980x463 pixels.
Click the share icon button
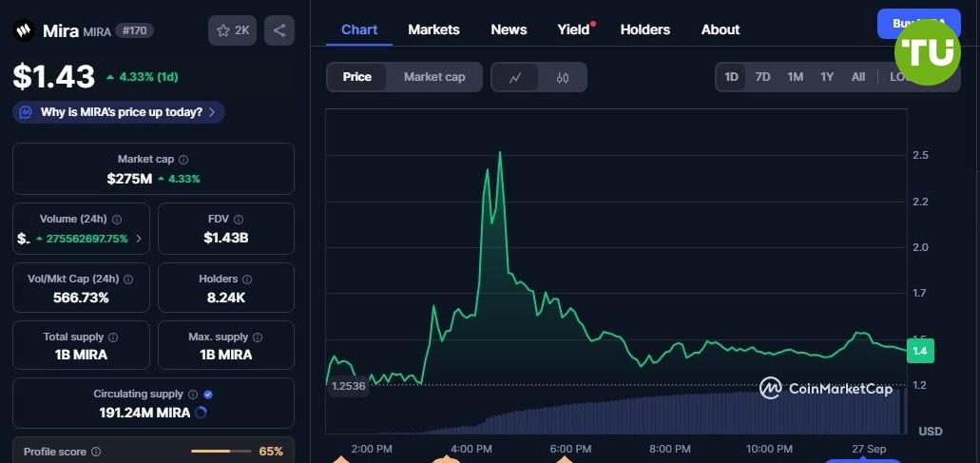(x=279, y=30)
